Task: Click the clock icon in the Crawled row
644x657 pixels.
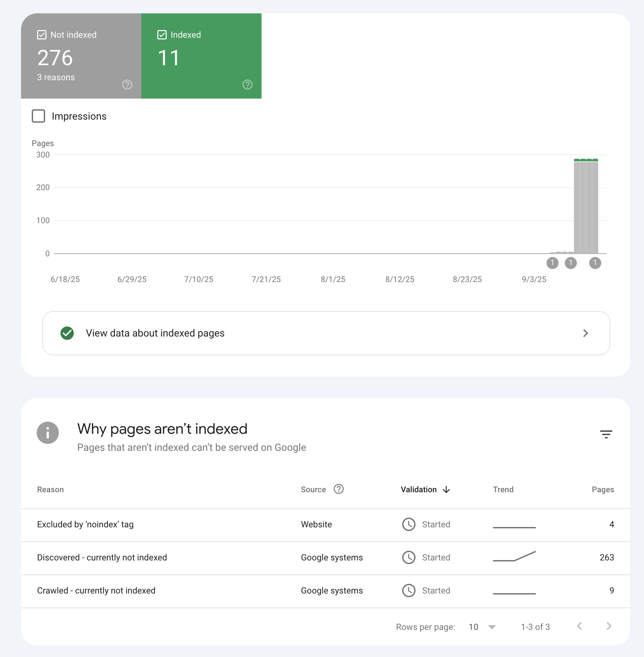Action: tap(409, 591)
